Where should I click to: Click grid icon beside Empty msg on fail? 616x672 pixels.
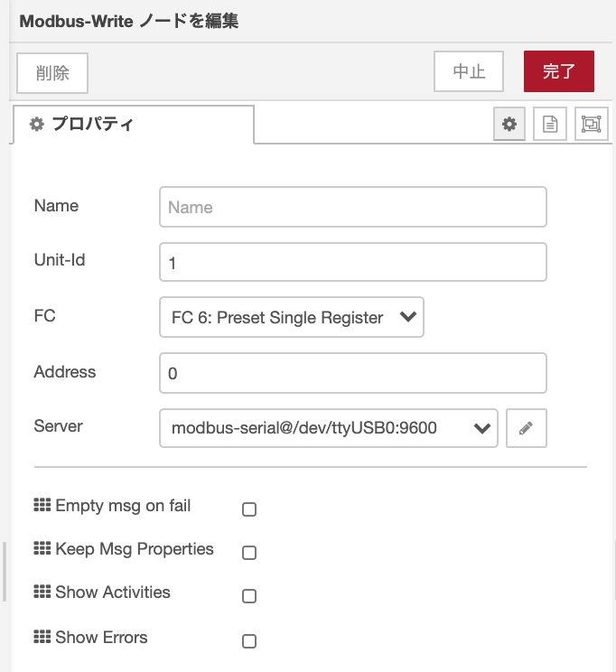coord(42,505)
